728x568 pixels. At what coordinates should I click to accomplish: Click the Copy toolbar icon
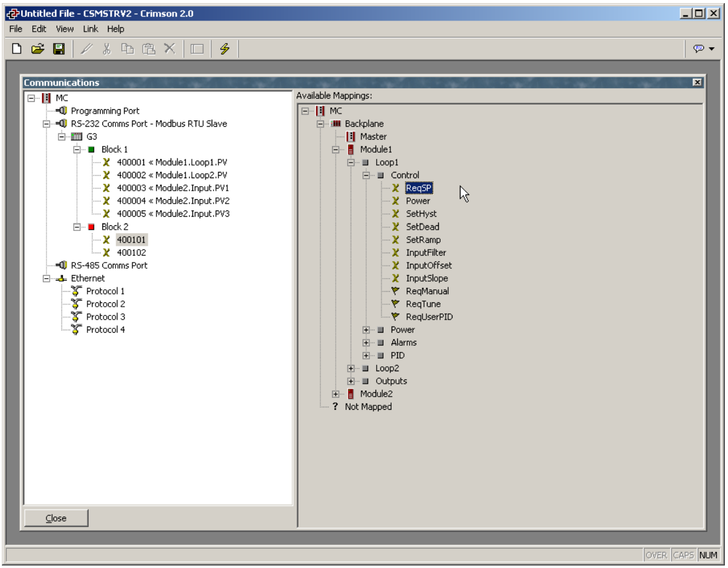coord(127,49)
